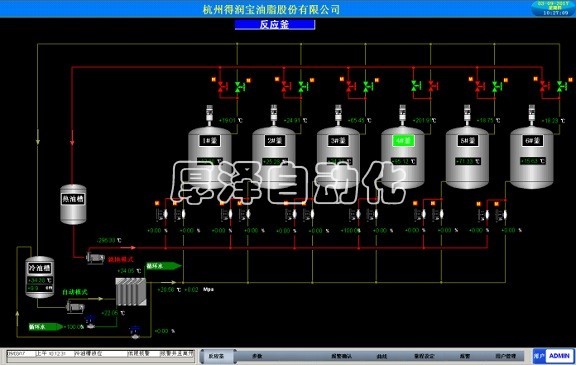Click the ADMIN user button
The image size is (576, 365).
click(x=559, y=355)
